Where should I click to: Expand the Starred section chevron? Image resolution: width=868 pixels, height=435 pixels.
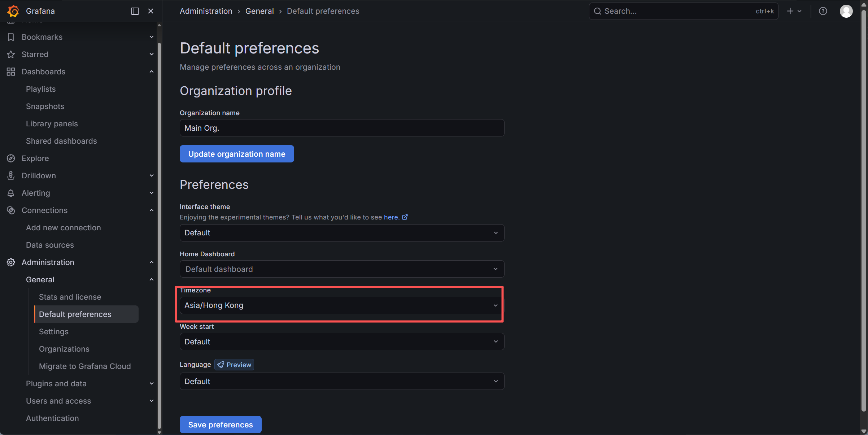[x=152, y=54]
